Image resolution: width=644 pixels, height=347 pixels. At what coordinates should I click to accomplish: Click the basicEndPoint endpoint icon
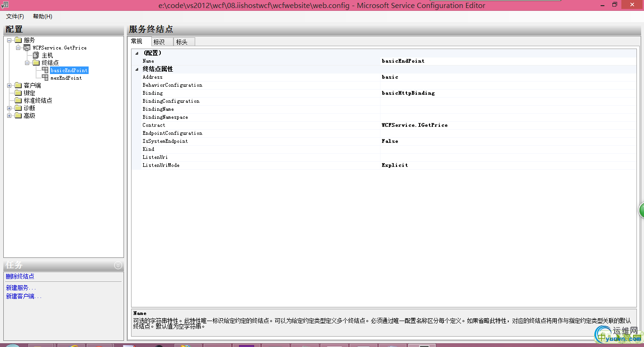45,70
